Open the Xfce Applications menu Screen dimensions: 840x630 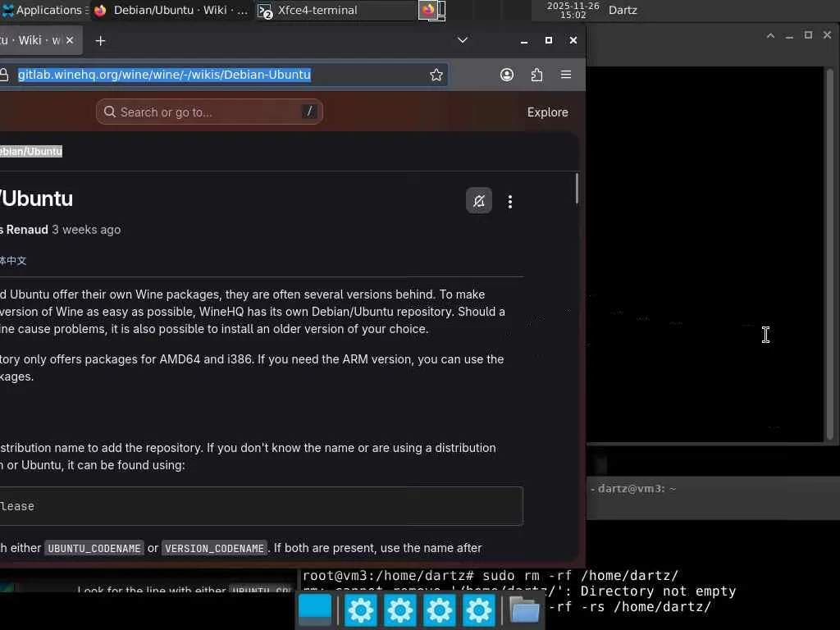tap(44, 10)
